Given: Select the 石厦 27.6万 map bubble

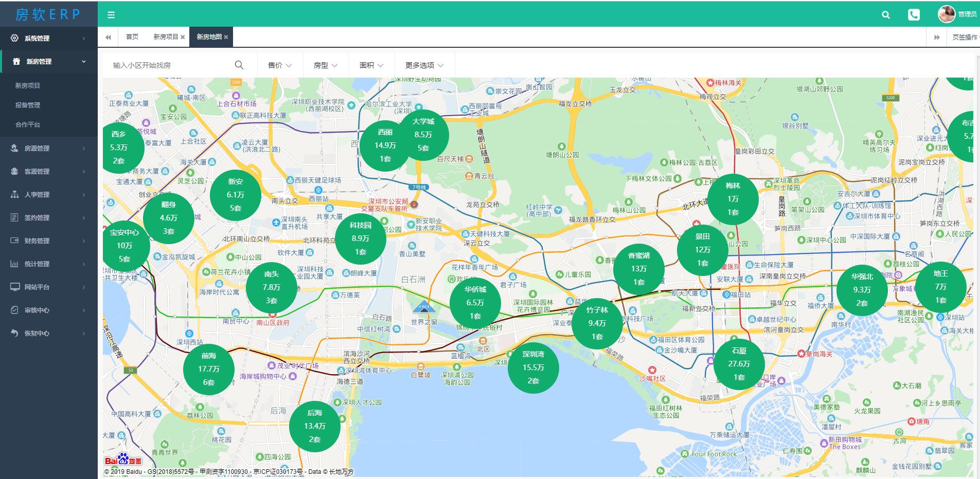Looking at the screenshot, I should [739, 364].
